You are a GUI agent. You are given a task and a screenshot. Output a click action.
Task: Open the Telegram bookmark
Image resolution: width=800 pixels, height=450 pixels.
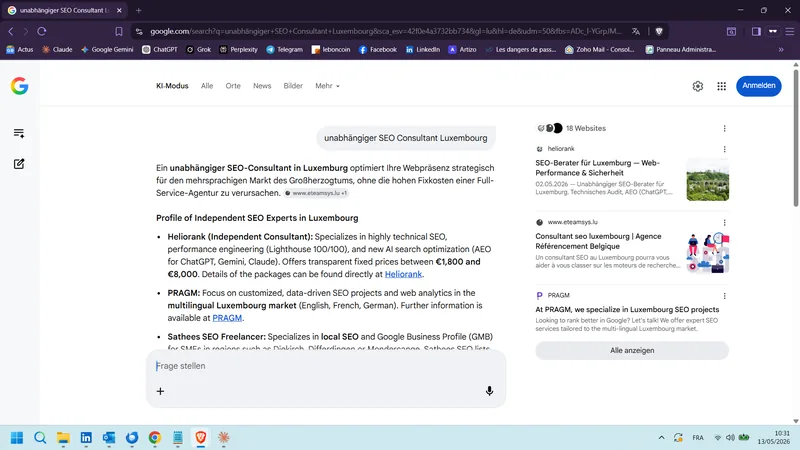tap(285, 49)
